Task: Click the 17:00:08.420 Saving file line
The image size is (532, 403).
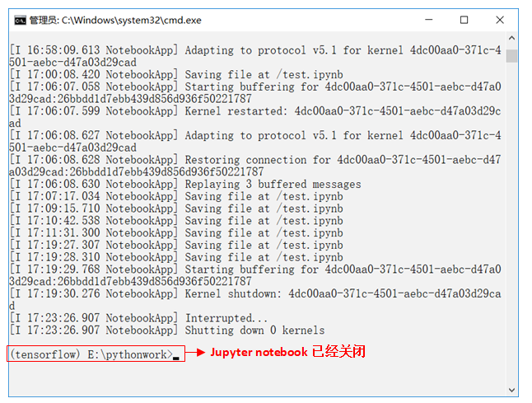Action: [176, 75]
